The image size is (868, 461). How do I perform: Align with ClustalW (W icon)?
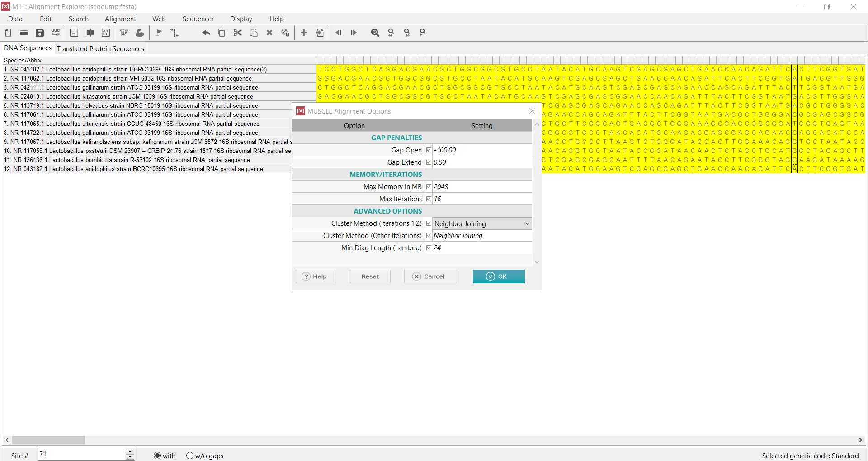124,33
